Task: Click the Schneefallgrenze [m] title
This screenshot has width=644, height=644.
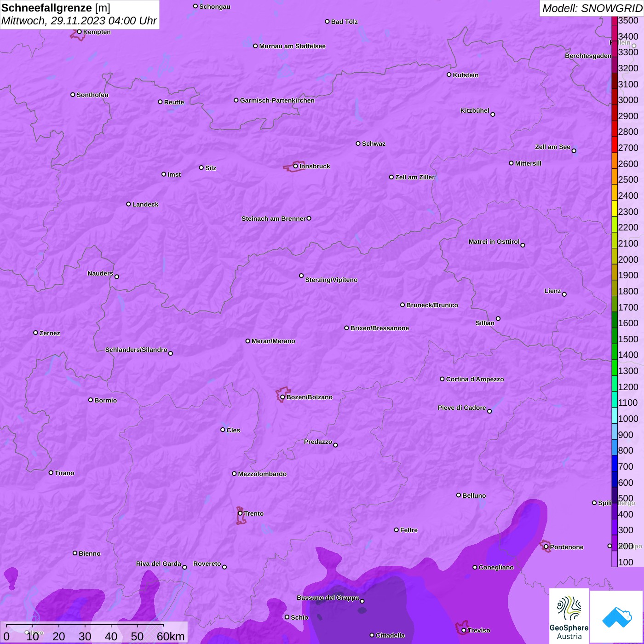Action: pos(56,8)
